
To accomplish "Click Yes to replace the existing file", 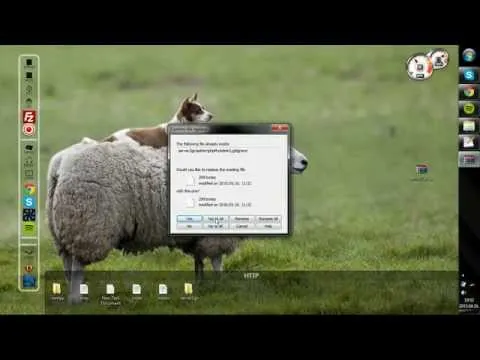I will (x=189, y=219).
